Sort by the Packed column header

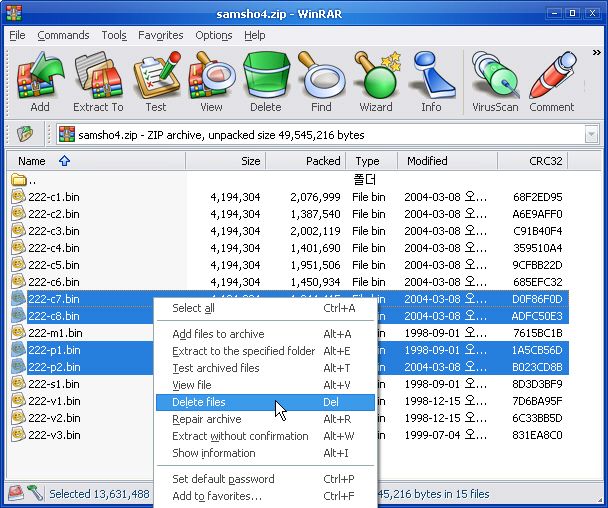point(306,161)
